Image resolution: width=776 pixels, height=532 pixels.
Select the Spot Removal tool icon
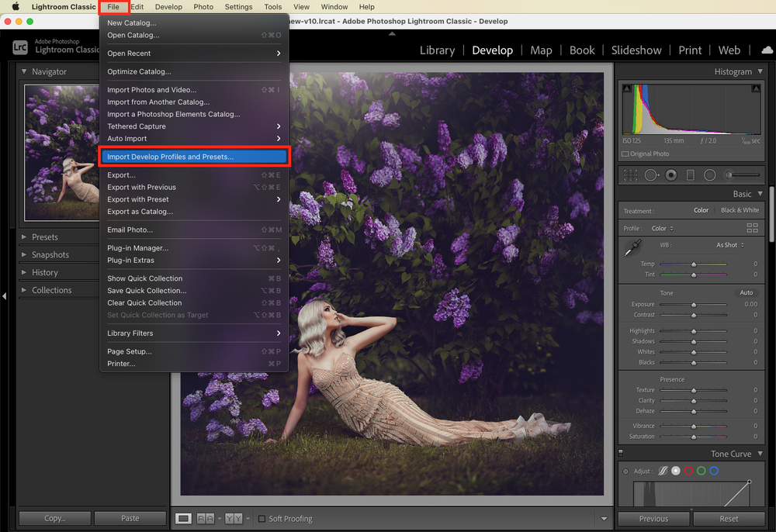651,175
